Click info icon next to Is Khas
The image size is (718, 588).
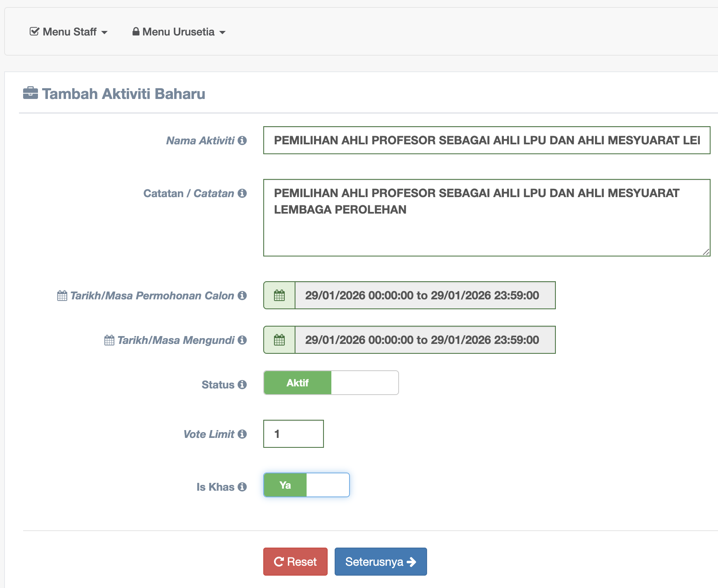(x=242, y=487)
